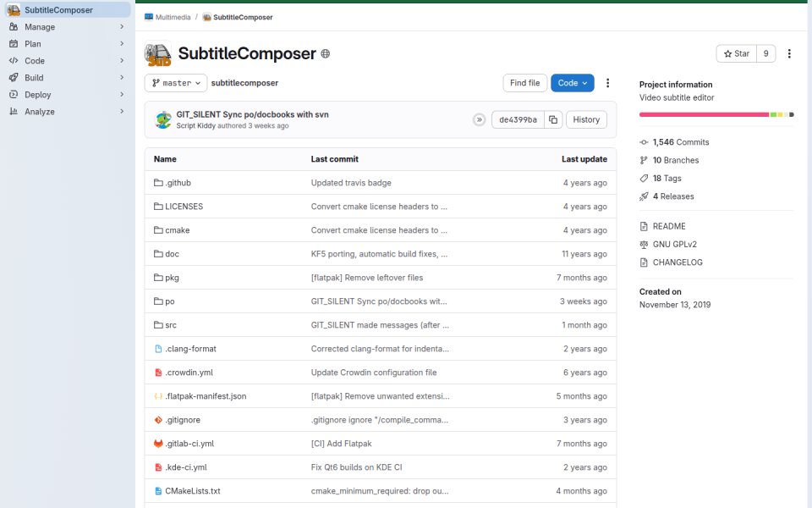Click the Tags label icon

[644, 179]
